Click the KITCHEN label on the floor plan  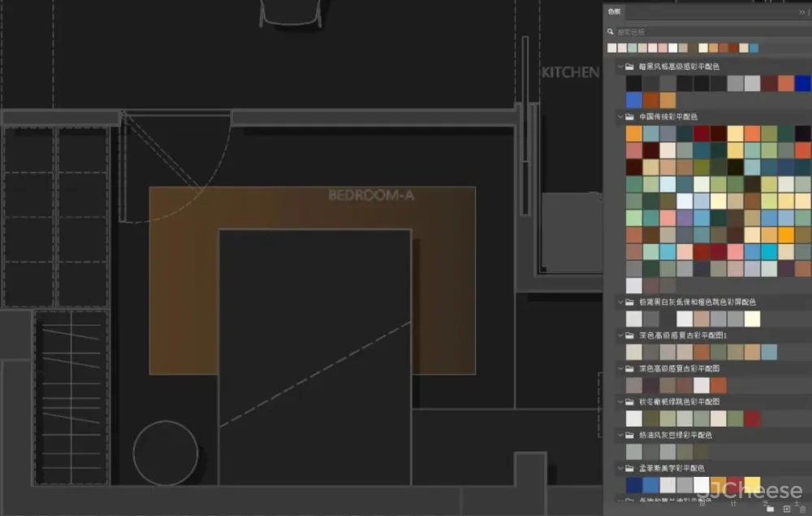coord(570,72)
